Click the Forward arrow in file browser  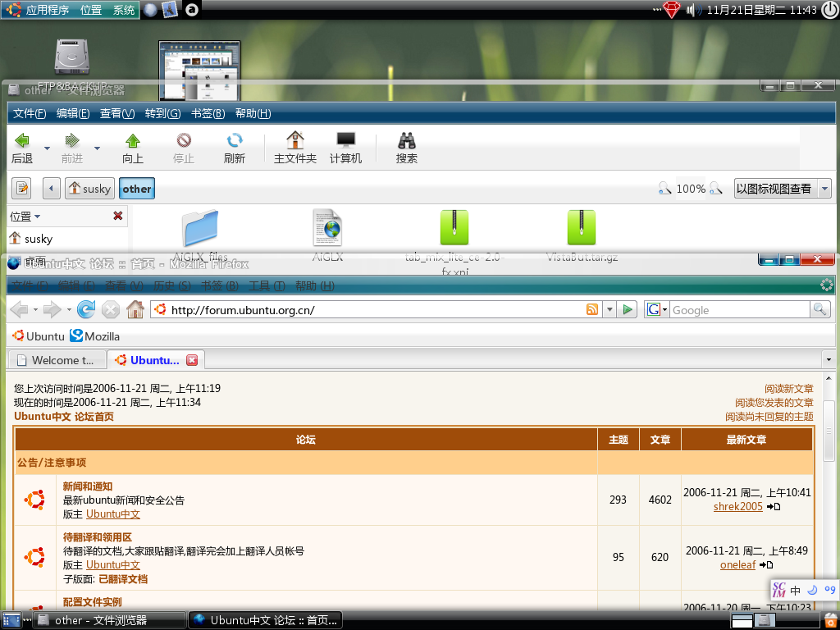72,141
